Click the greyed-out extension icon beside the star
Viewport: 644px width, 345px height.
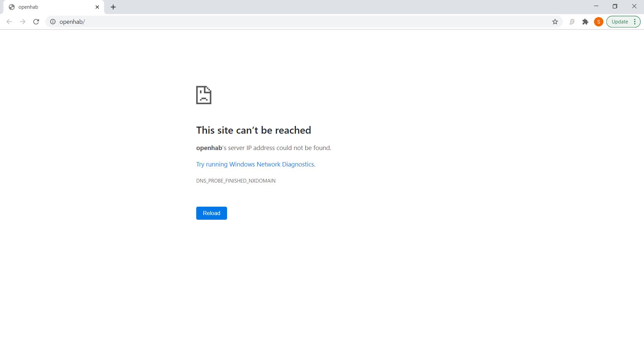(572, 22)
